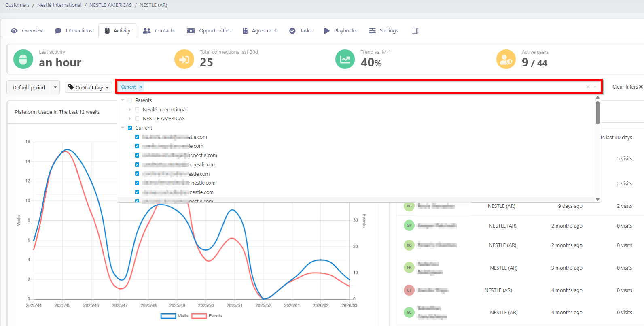This screenshot has height=326, width=644.
Task: Open the Contact tags dropdown
Action: pos(88,87)
